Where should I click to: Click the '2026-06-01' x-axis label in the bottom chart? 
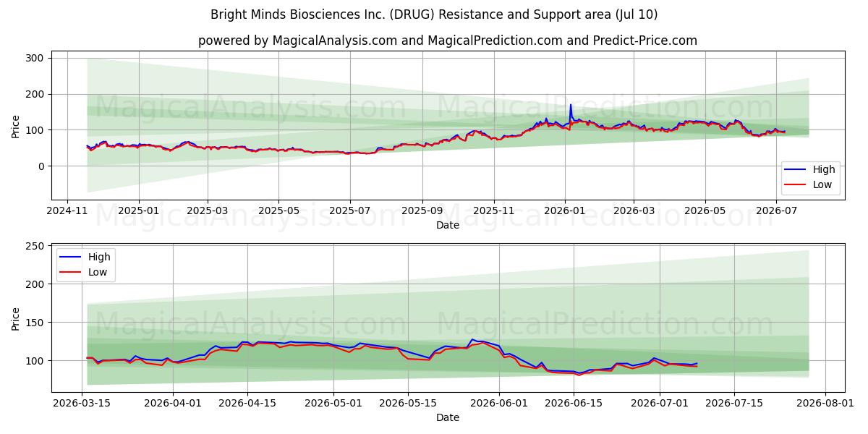point(499,404)
